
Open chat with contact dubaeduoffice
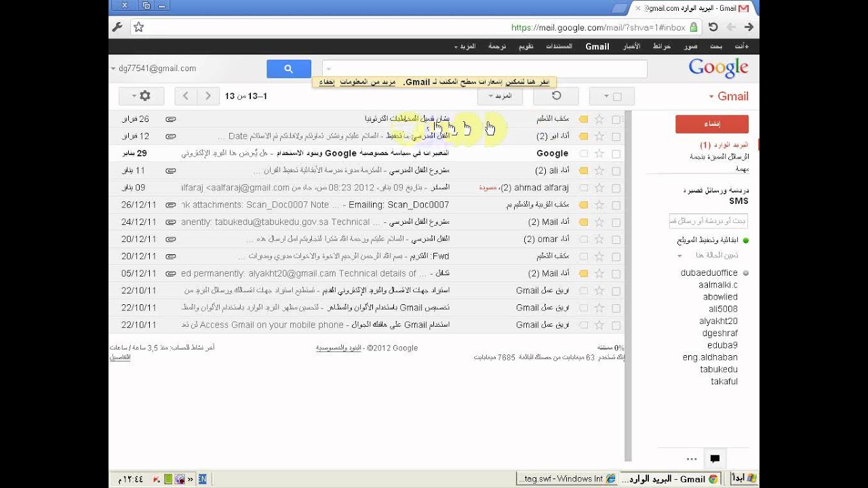[709, 272]
